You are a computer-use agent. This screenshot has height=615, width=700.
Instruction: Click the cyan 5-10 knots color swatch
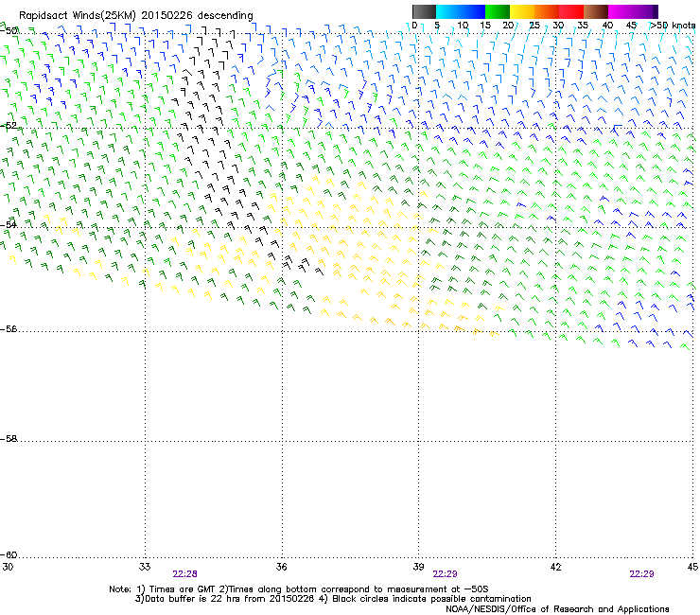(x=448, y=11)
